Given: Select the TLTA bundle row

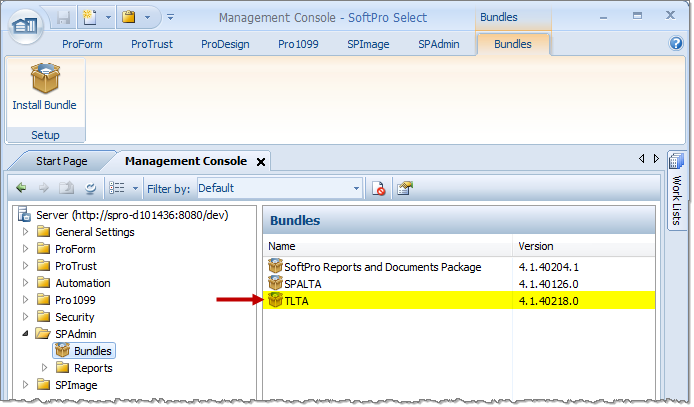Looking at the screenshot, I should pos(459,301).
